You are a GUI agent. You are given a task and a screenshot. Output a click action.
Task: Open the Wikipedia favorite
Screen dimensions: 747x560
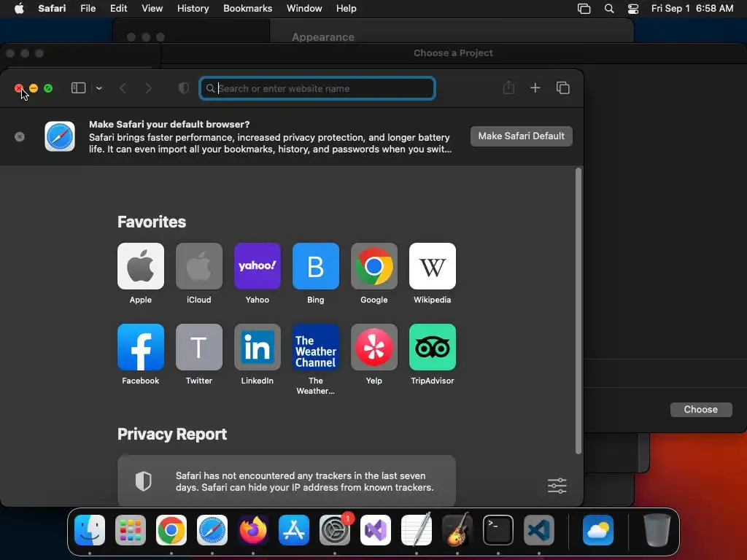pyautogui.click(x=432, y=273)
